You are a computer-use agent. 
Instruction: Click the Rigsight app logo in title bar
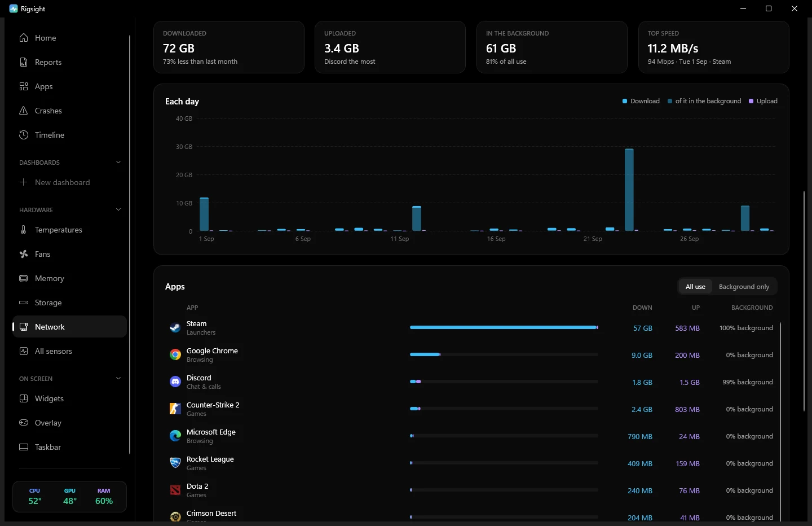pyautogui.click(x=14, y=8)
